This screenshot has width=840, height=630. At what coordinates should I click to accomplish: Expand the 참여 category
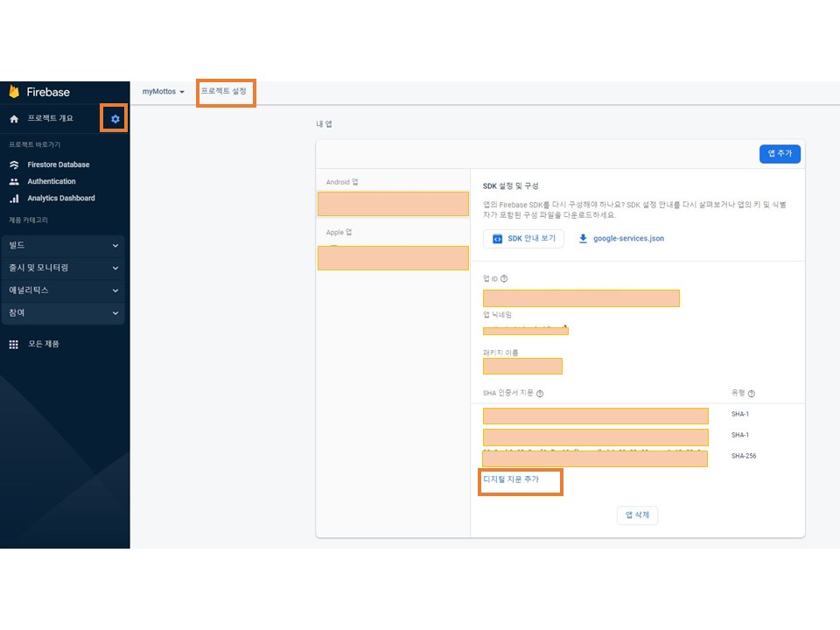pyautogui.click(x=63, y=313)
